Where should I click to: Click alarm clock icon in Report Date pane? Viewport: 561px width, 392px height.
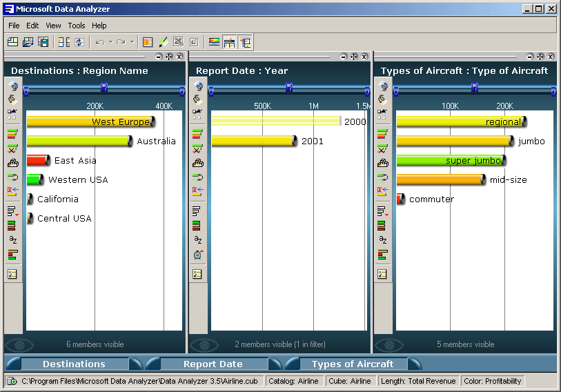[198, 255]
